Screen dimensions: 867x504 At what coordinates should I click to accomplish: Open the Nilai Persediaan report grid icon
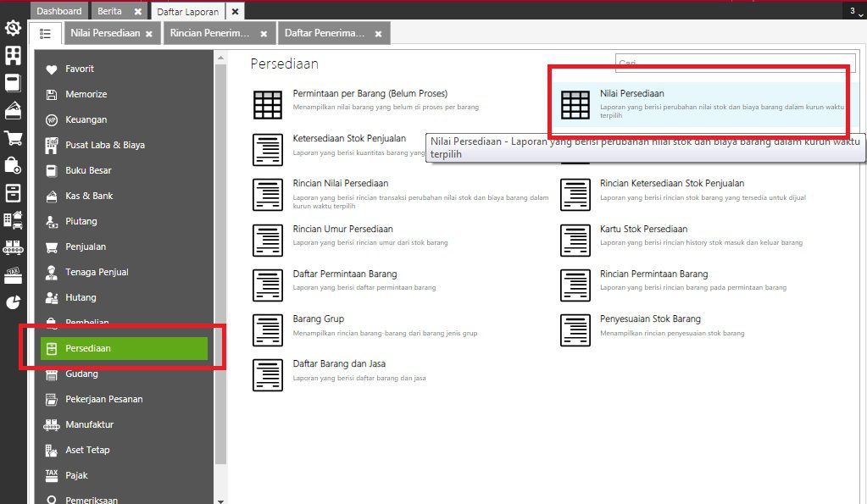click(575, 104)
